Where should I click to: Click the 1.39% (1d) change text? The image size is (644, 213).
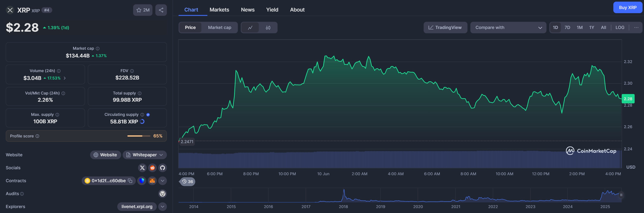[x=58, y=28]
